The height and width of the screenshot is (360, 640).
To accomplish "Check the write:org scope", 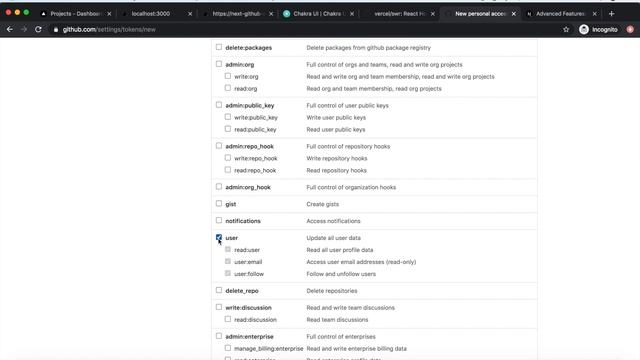I will (x=228, y=76).
